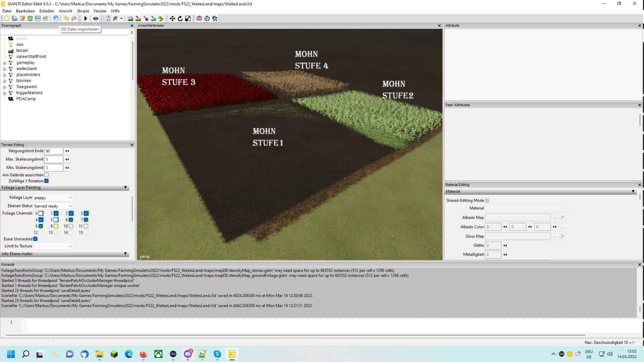This screenshot has width=644, height=362.
Task: Click the save floppy disk icon
Action: click(38, 18)
